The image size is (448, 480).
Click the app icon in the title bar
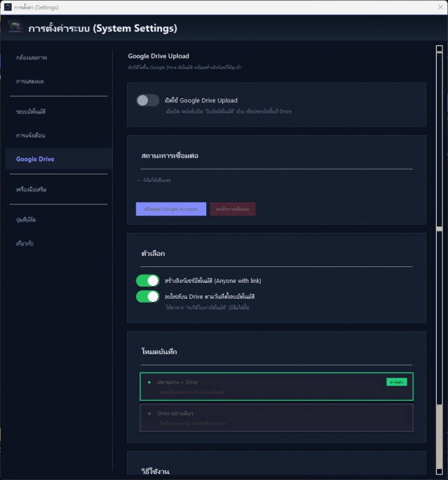pos(8,7)
